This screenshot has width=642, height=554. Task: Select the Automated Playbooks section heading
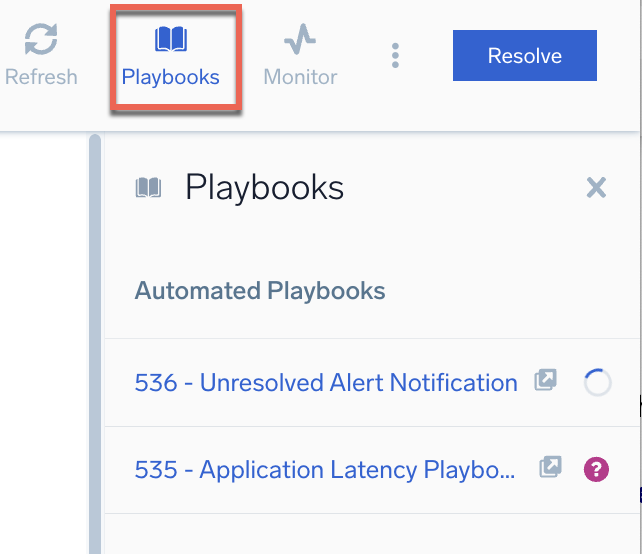260,291
